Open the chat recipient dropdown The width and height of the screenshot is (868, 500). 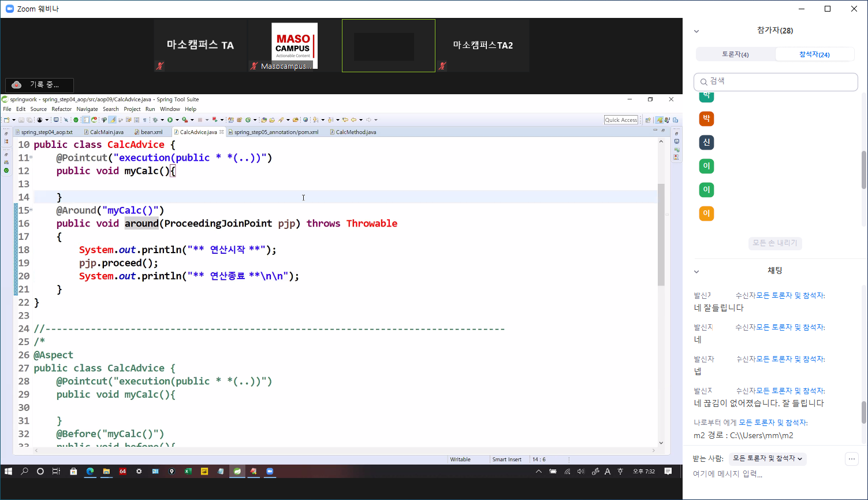(x=768, y=458)
